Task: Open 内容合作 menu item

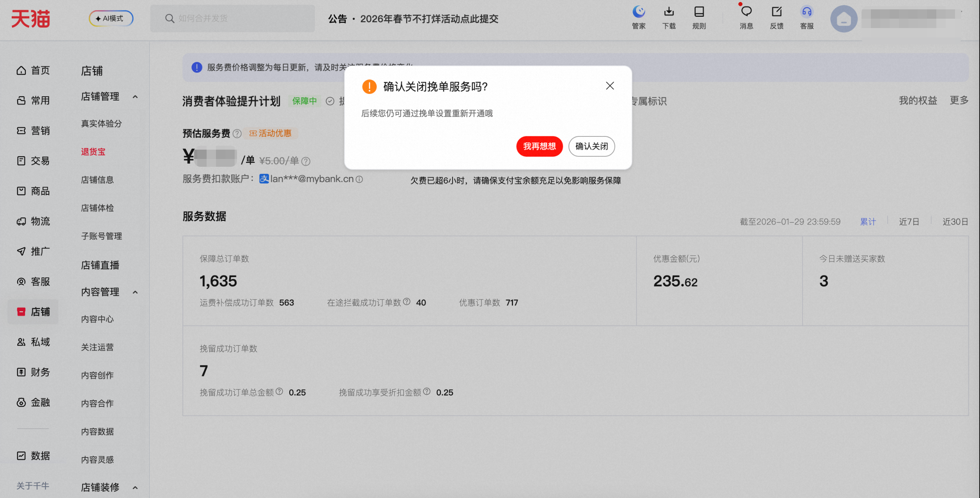Action: [x=97, y=403]
